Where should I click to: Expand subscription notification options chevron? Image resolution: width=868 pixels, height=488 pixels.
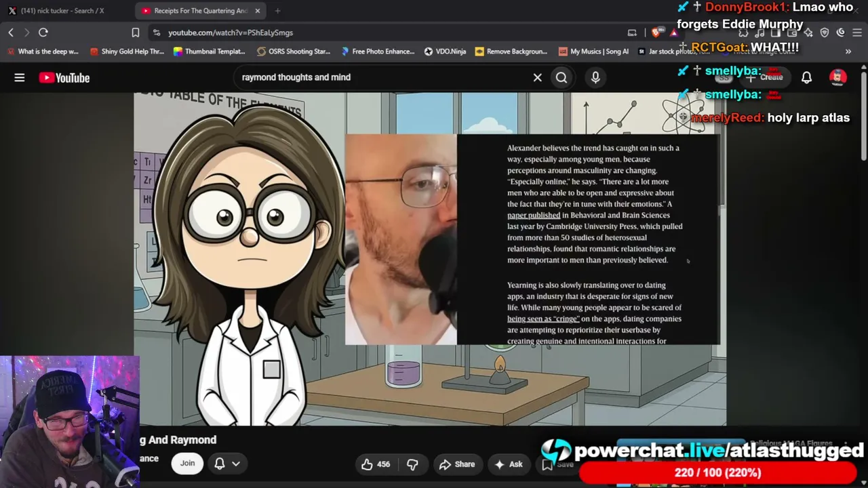[x=236, y=464]
